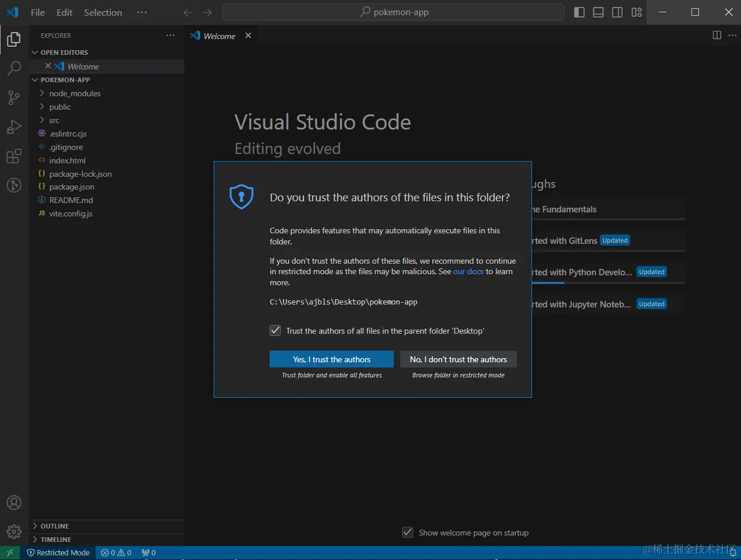Viewport: 741px width, 560px height.
Task: Expand the TIMELINE section
Action: point(55,540)
